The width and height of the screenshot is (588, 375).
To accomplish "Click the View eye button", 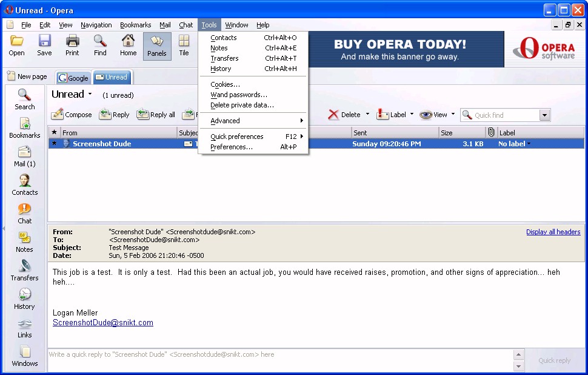I will (433, 115).
